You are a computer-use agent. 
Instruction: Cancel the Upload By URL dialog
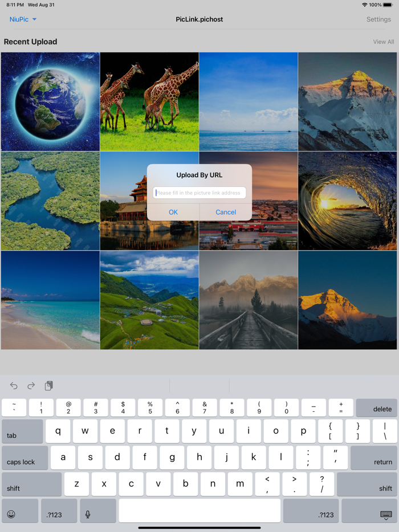tap(226, 212)
